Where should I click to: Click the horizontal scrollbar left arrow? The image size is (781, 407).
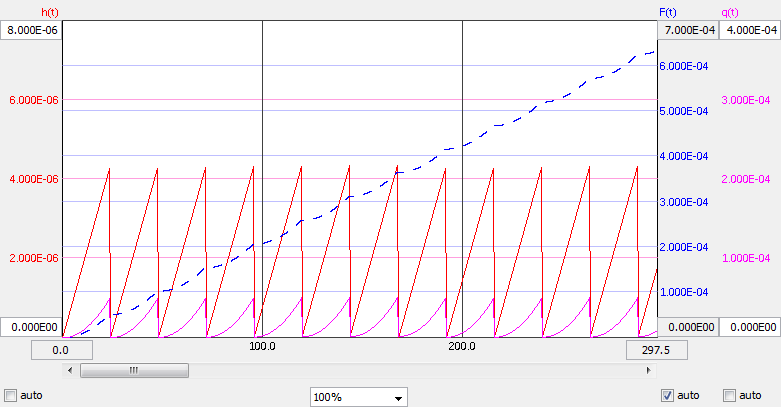pyautogui.click(x=69, y=370)
